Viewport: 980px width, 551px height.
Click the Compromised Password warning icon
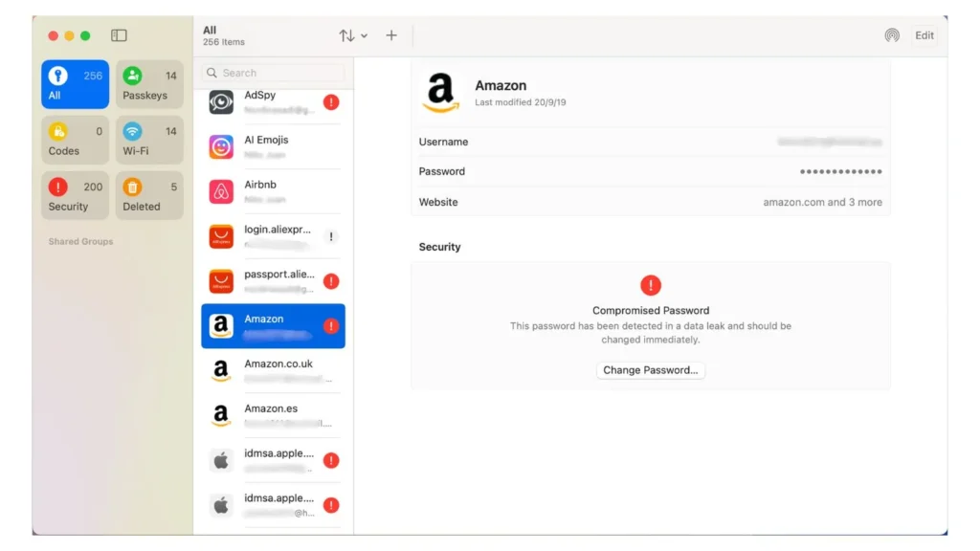651,285
